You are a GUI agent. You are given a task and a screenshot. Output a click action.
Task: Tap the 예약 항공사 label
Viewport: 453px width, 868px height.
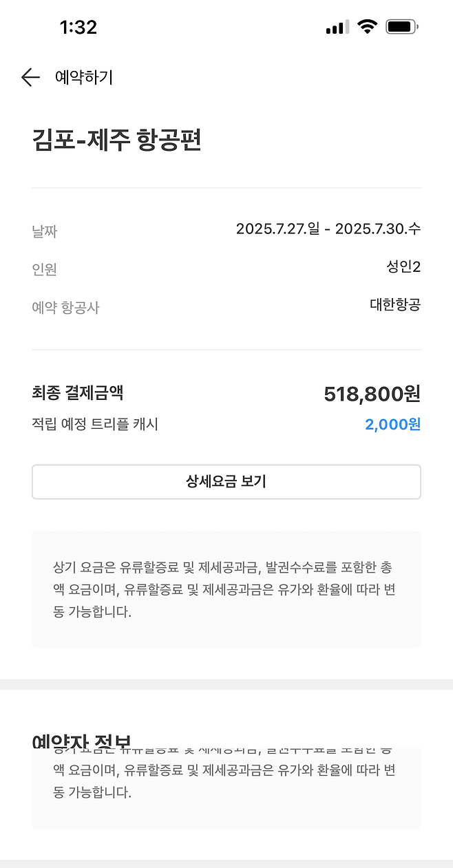pyautogui.click(x=66, y=308)
